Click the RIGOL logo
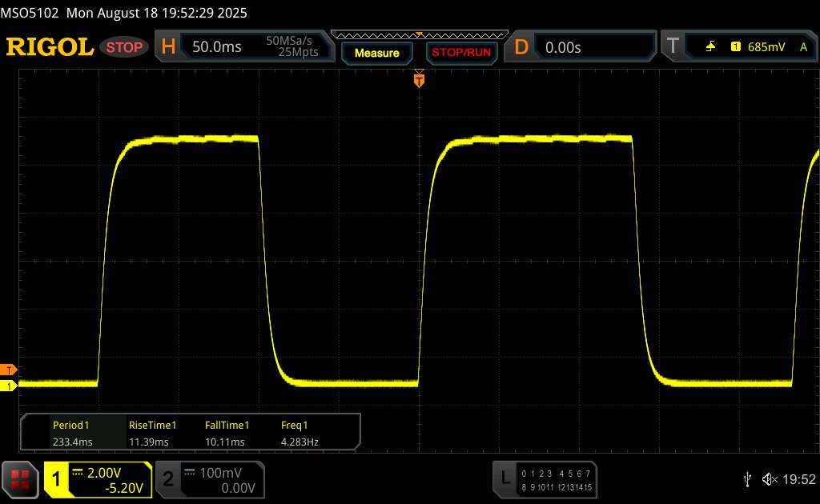Viewport: 820px width, 504px height. point(50,47)
